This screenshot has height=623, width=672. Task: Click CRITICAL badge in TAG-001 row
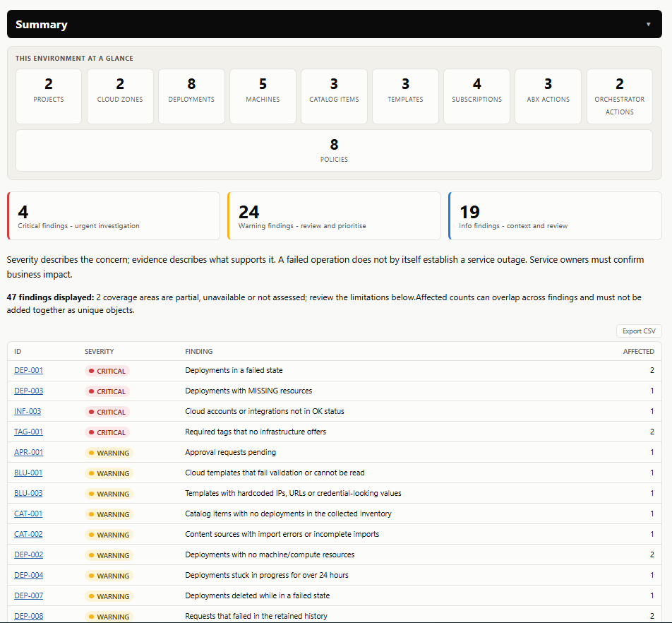pyautogui.click(x=107, y=432)
